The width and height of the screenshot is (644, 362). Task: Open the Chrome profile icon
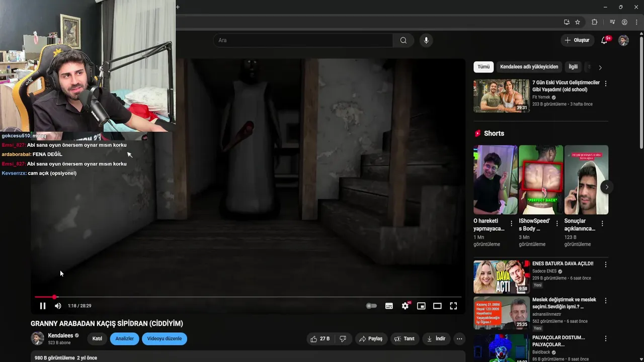point(624,22)
